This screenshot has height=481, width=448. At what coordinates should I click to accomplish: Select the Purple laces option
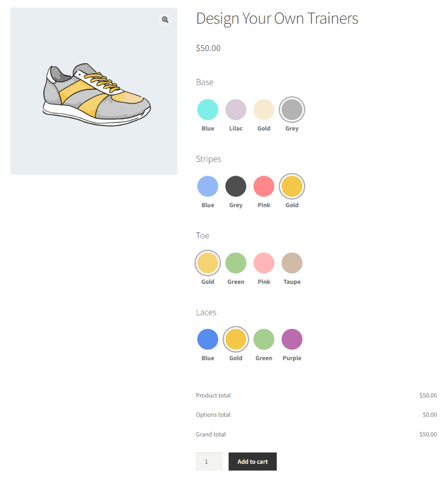292,339
